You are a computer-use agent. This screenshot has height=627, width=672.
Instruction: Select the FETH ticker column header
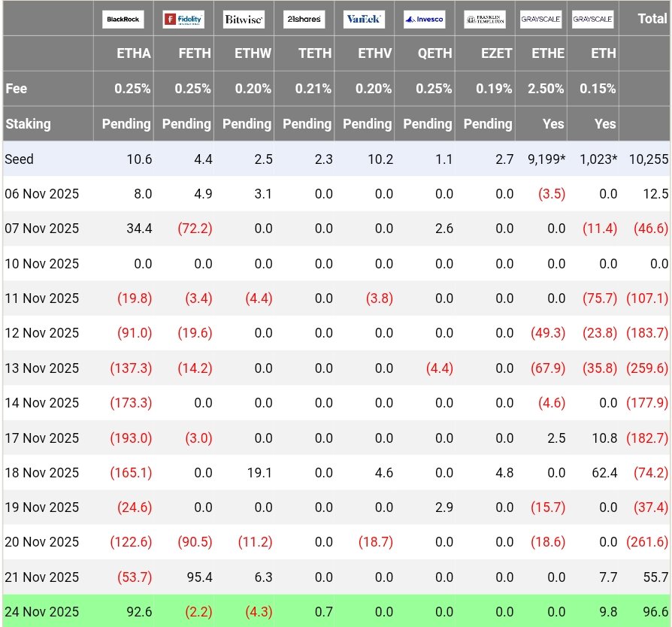(193, 53)
